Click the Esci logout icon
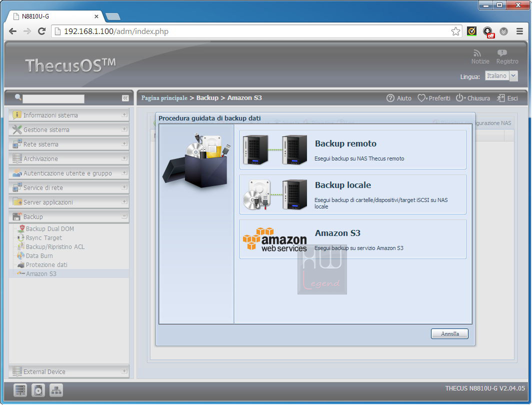532x405 pixels. click(501, 98)
